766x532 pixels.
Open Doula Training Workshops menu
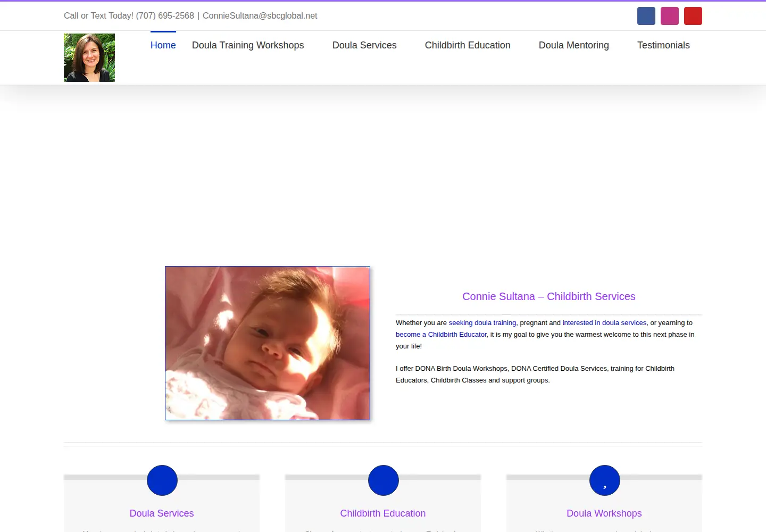(x=248, y=45)
